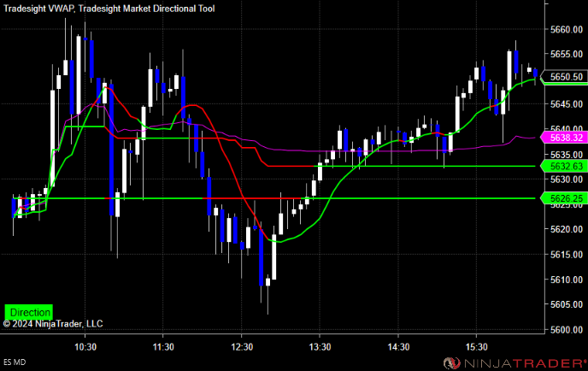Screen dimensions: 588x371
Task: Click the green Direction indicator label
Action: click(x=29, y=312)
